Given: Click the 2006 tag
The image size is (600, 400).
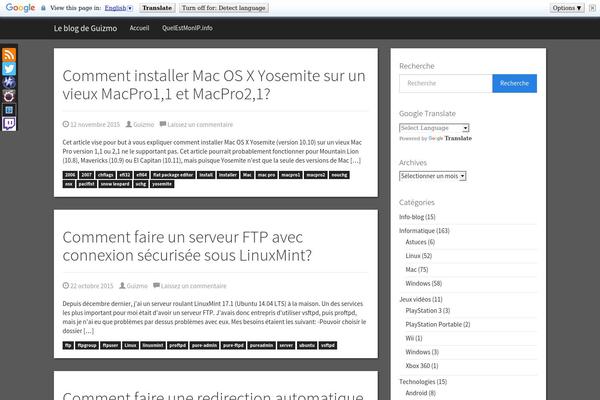Looking at the screenshot, I should [70, 175].
